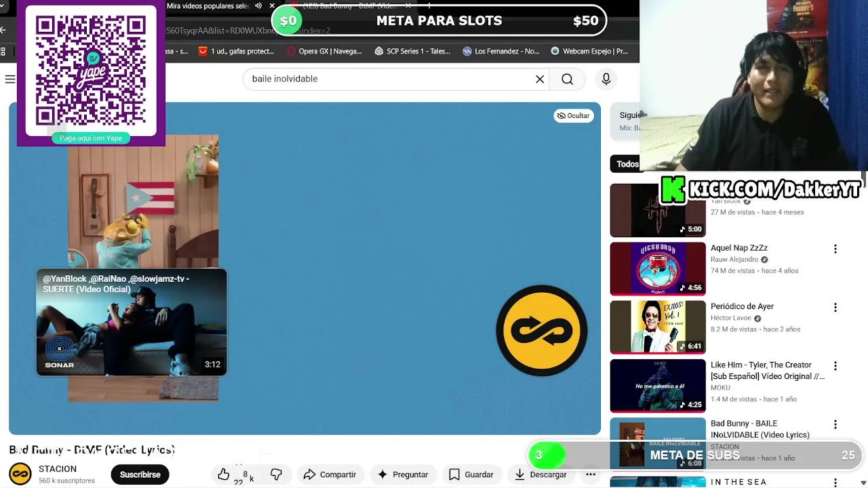Click the magnifying glass search button
The image size is (868, 488).
point(567,79)
